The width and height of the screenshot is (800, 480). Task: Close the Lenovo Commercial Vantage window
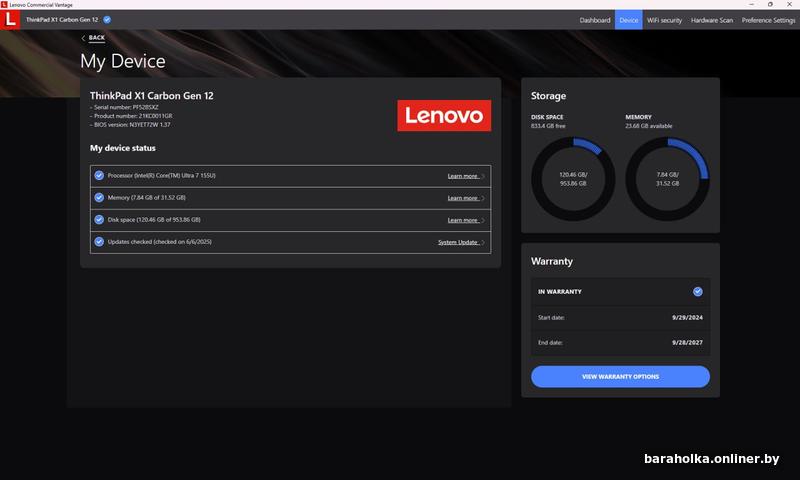(789, 4)
